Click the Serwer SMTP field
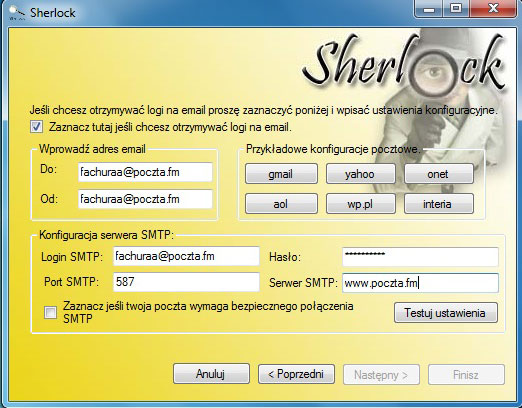 (x=420, y=283)
